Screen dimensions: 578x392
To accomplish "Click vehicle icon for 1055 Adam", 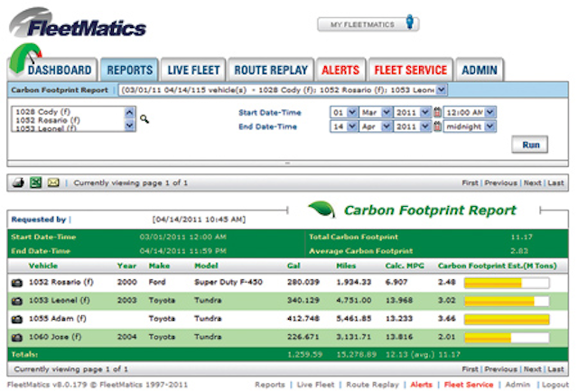I will (x=16, y=320).
